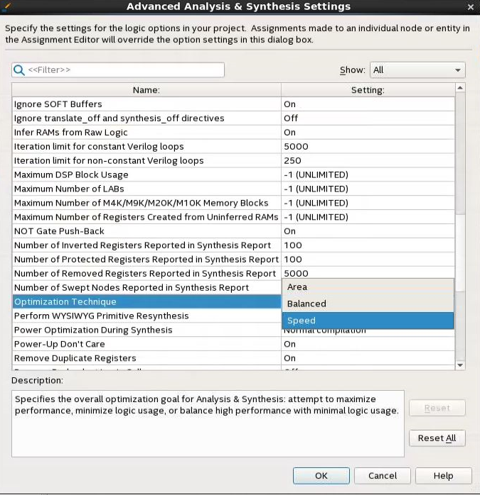Click -1 (UNLIMITED) for Registers from Uninferred RAMs
The height and width of the screenshot is (495, 480).
point(368,217)
